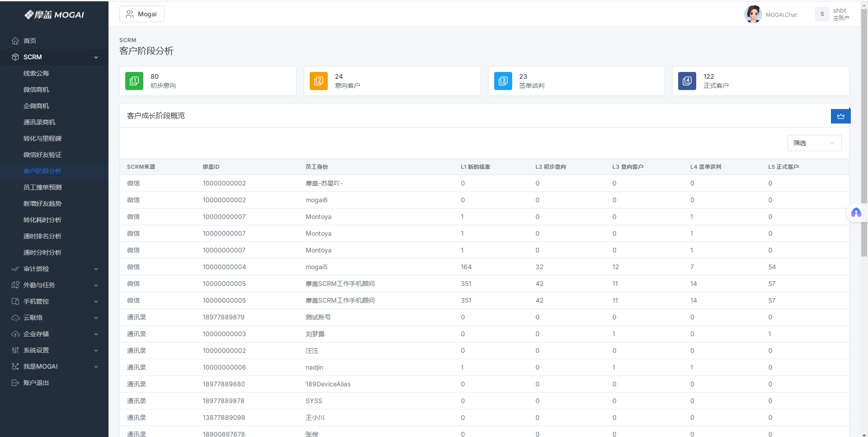Click 账户退出 to log out
This screenshot has width=868, height=437.
pyautogui.click(x=36, y=383)
